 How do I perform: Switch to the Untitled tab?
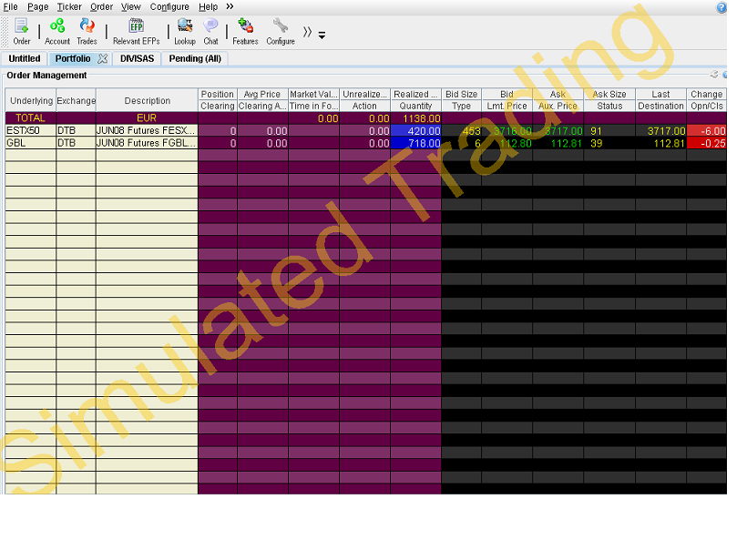click(x=25, y=58)
